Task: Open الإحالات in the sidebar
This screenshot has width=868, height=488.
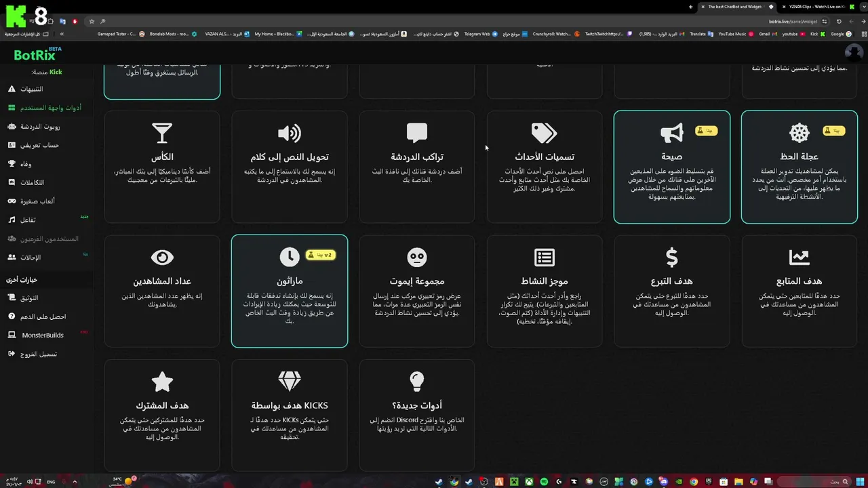Action: 30,258
